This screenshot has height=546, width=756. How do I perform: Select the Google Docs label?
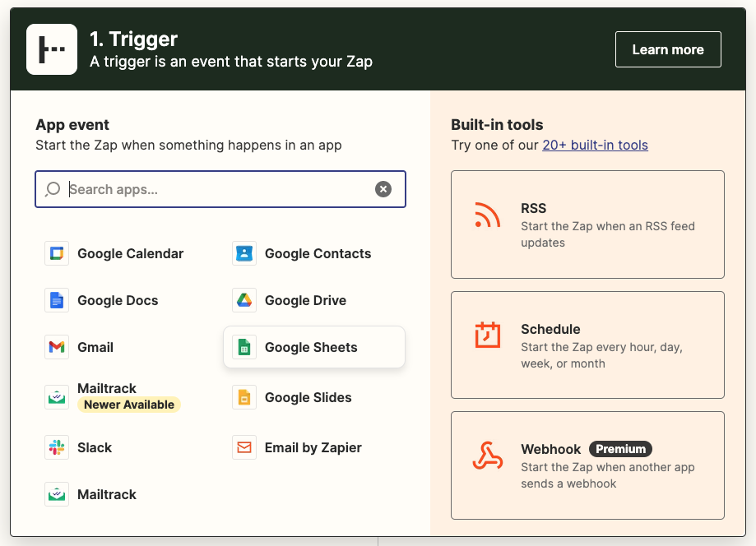coord(118,300)
